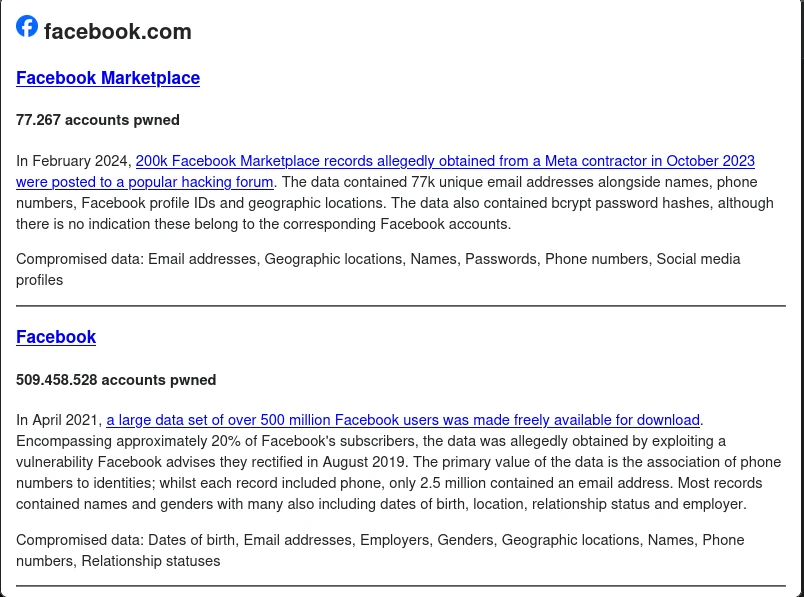This screenshot has height=597, width=804.
Task: Click the divider line at the page bottom
Action: coord(401,586)
